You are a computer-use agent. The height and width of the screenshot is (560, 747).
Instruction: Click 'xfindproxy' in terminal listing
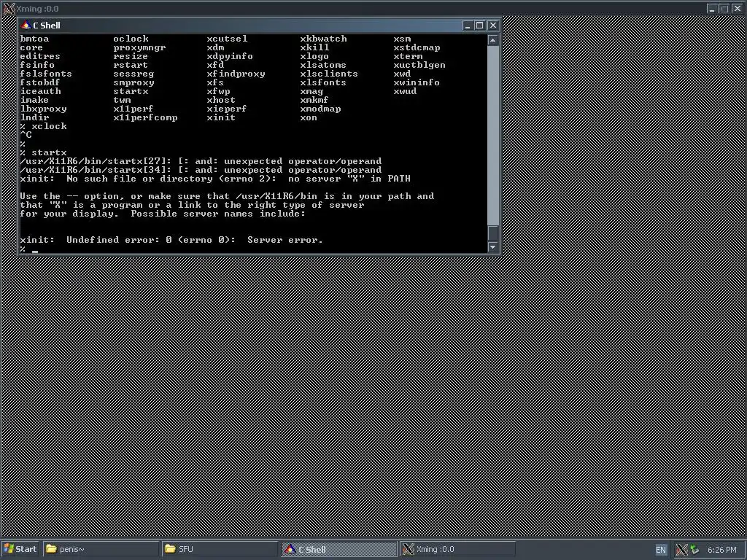pos(236,74)
